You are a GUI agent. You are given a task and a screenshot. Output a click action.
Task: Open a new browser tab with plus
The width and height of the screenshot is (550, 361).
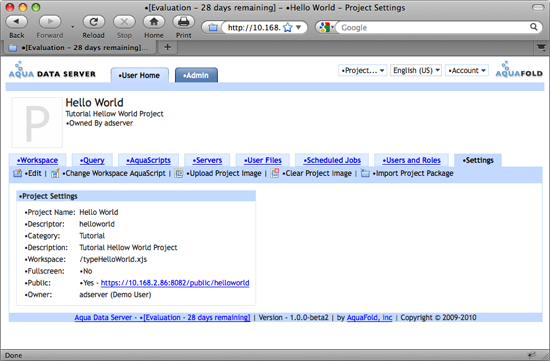pos(167,47)
